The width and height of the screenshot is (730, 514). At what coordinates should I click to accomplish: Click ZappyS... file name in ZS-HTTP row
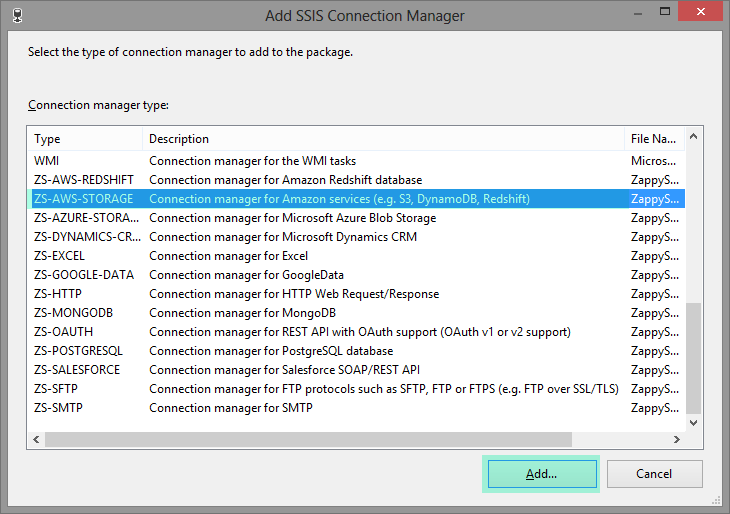point(655,294)
